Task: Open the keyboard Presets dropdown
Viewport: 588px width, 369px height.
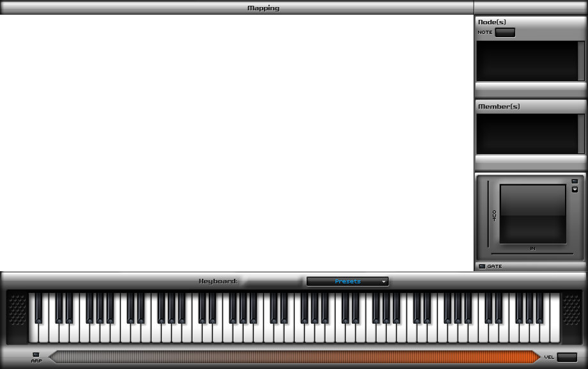Action: click(348, 281)
